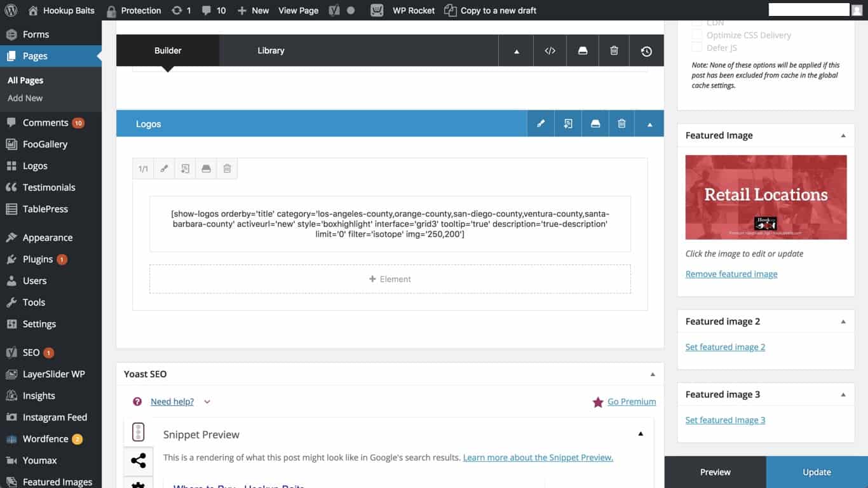Viewport: 868px width, 488px height.
Task: Click Set featured image 3 link
Action: pos(725,420)
